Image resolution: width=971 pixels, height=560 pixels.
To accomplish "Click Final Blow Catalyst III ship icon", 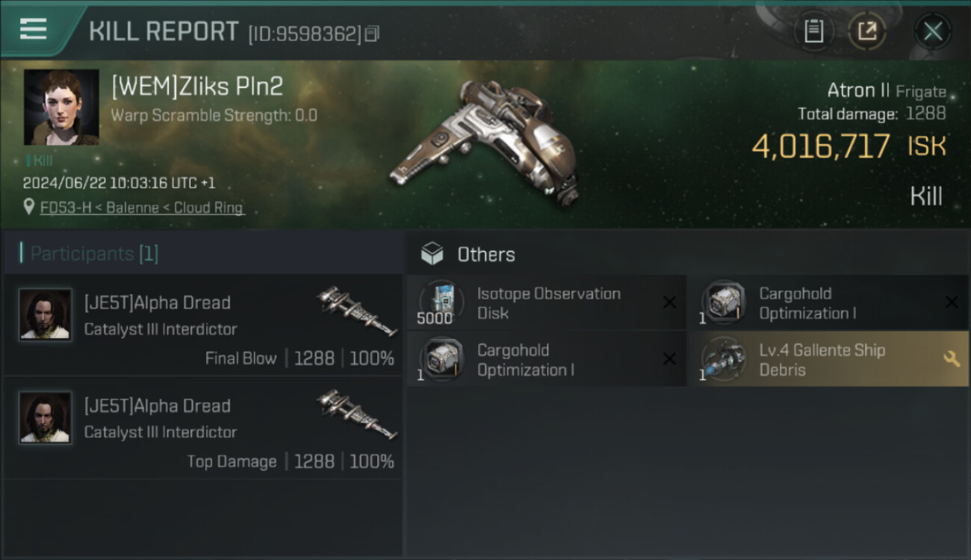I will pyautogui.click(x=356, y=311).
